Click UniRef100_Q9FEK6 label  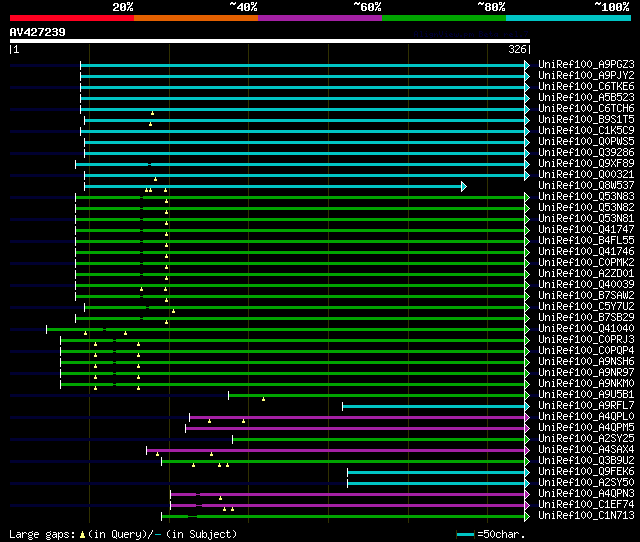click(586, 472)
